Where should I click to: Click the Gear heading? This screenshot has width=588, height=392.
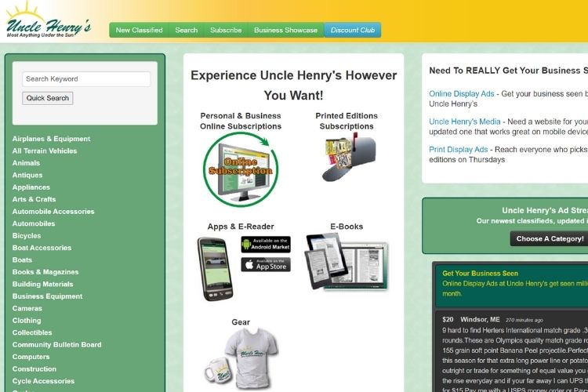[241, 322]
